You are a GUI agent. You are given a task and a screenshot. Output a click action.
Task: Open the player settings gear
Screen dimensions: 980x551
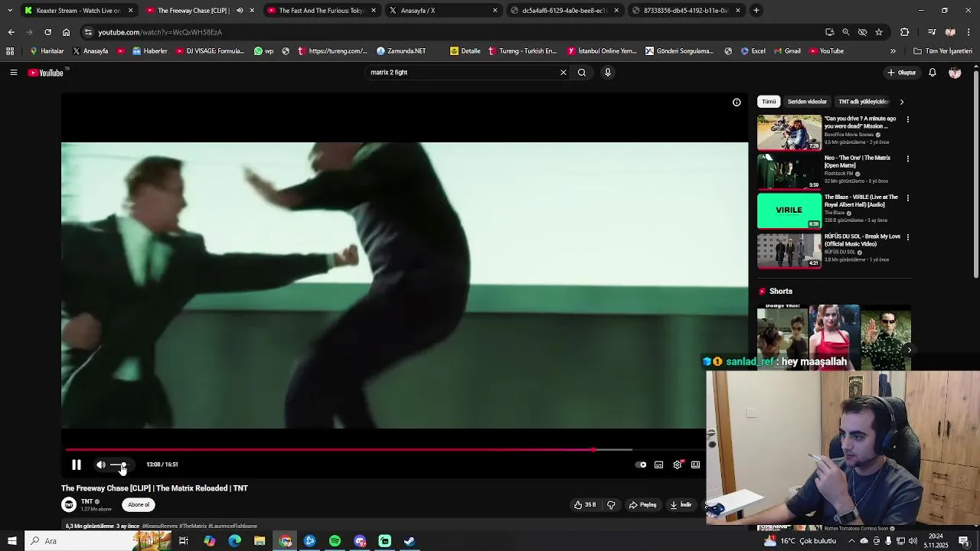coord(677,465)
